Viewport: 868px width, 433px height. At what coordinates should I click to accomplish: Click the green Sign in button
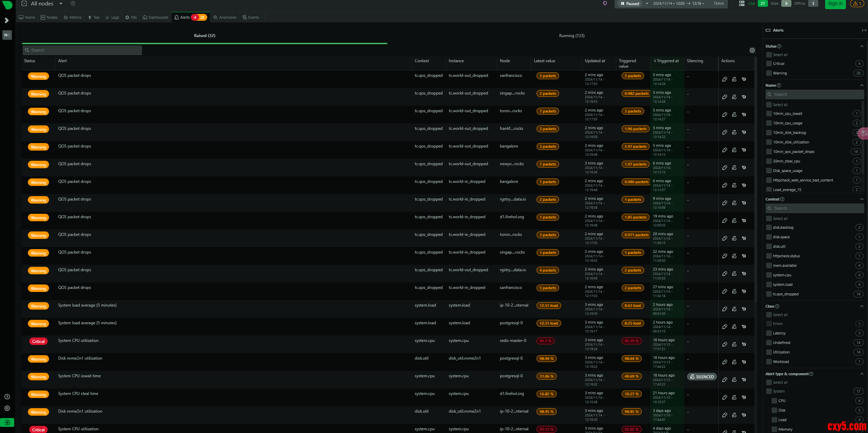pyautogui.click(x=835, y=4)
